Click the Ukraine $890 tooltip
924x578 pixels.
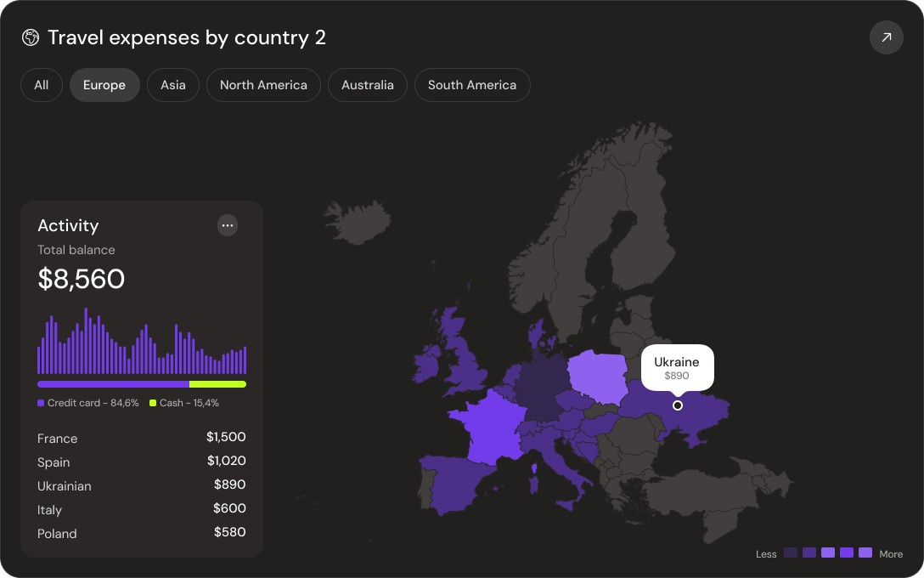pyautogui.click(x=677, y=368)
